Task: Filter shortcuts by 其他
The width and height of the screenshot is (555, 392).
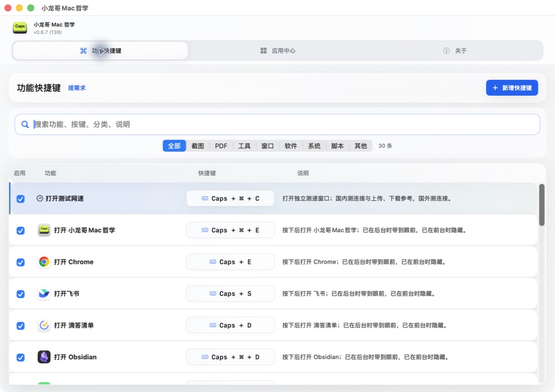Action: (360, 146)
